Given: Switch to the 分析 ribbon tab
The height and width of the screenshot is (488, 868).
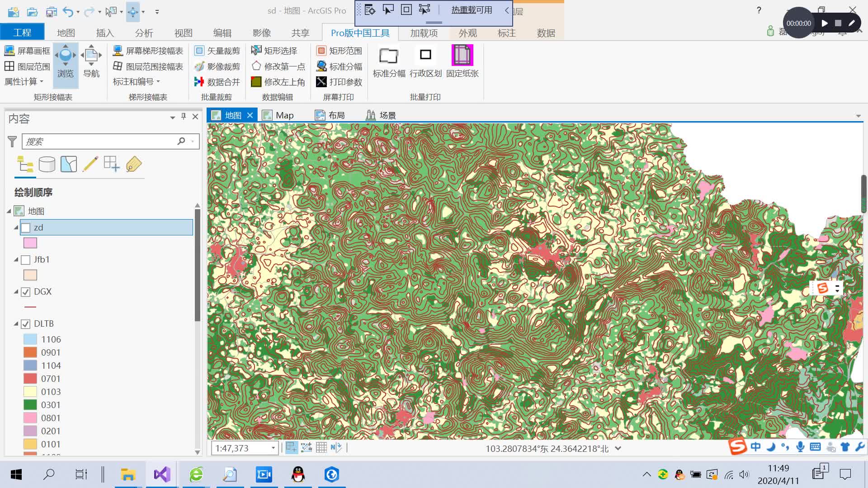Looking at the screenshot, I should click(144, 33).
